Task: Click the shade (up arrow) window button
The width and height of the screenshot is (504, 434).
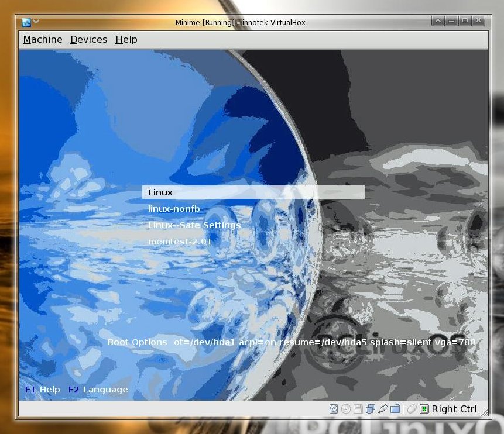Action: click(438, 21)
